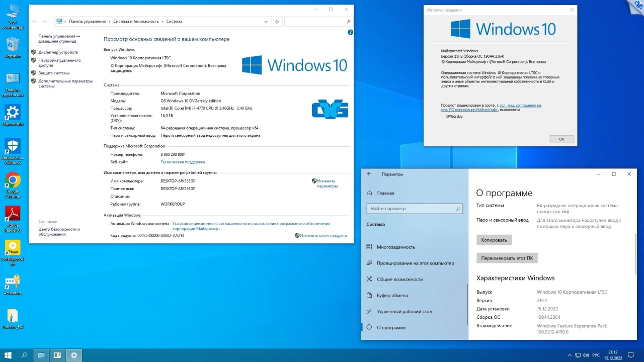The image size is (644, 362).
Task: Select the Корзина recycle bin icon
Action: point(13,48)
